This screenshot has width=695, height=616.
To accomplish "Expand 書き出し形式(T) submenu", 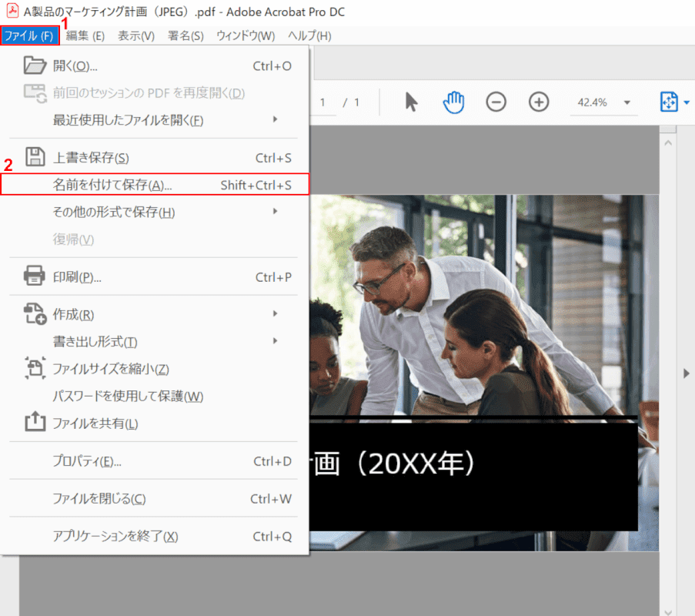I will click(155, 341).
